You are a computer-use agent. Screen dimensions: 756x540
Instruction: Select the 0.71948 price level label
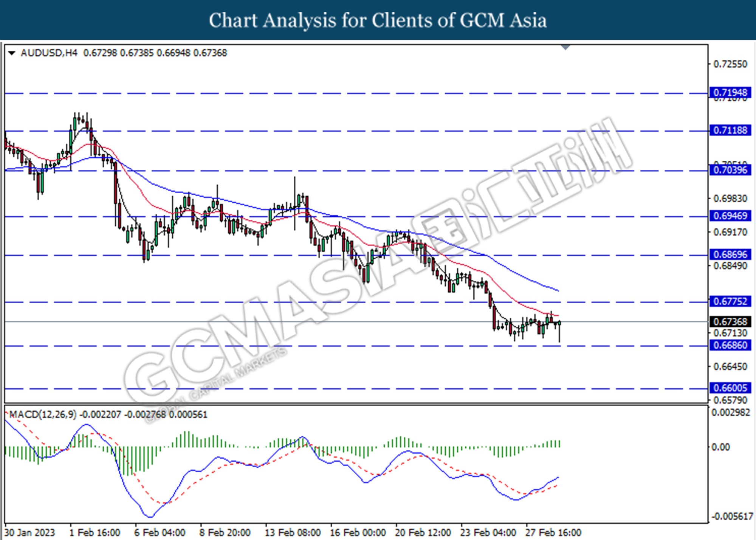[730, 93]
